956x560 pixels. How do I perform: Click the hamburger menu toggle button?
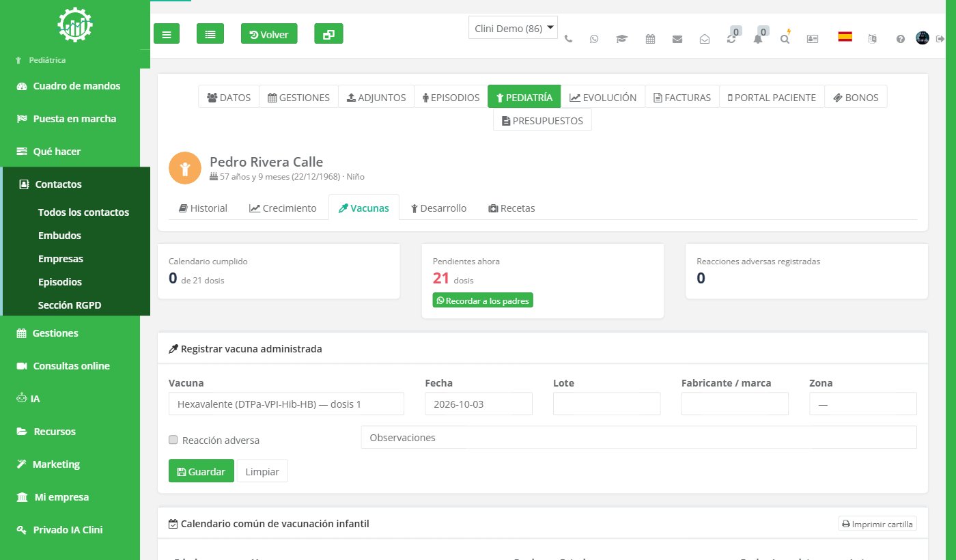coord(167,33)
